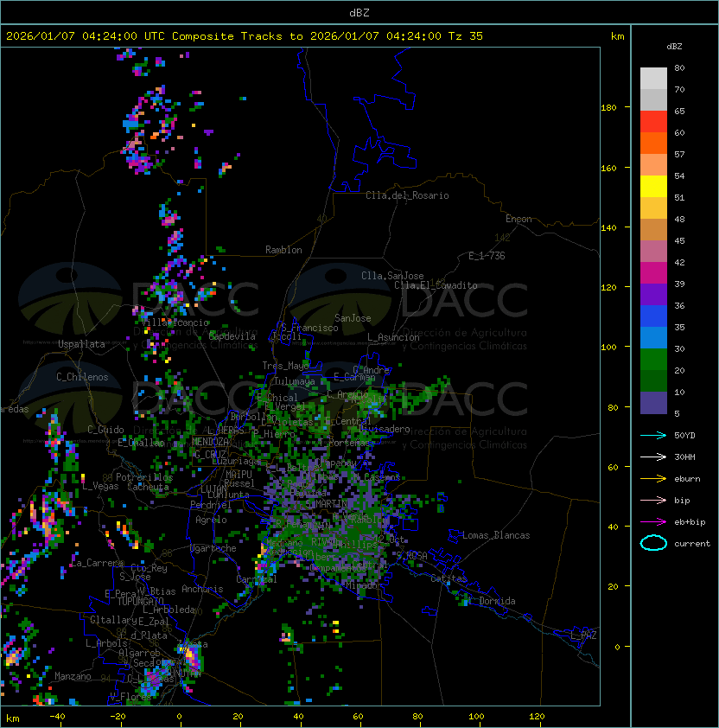Viewport: 719px width, 728px height.
Task: Click the 'La_Dormida' place label
Action: (x=492, y=601)
